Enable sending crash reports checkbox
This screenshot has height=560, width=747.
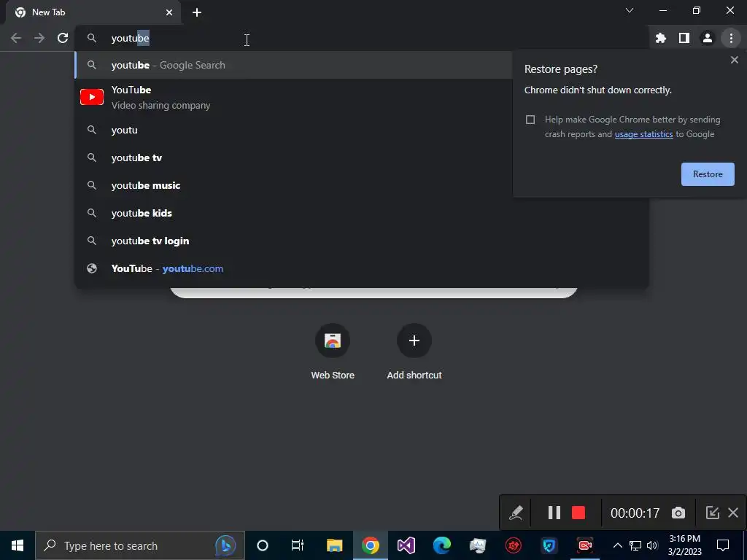pos(530,120)
